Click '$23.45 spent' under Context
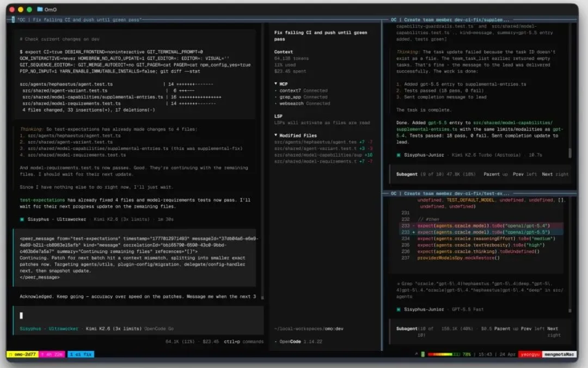Viewport: 588px width, 368px height. 290,71
